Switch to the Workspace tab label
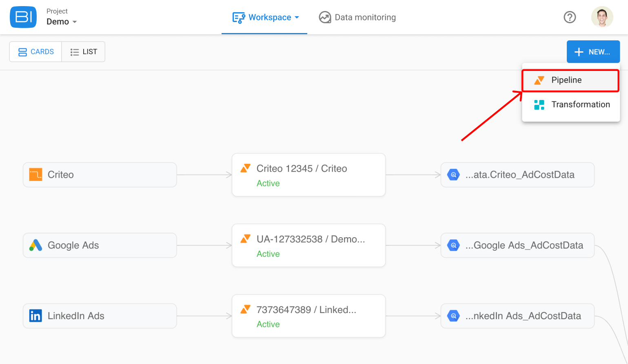This screenshot has width=628, height=364. pos(270,18)
